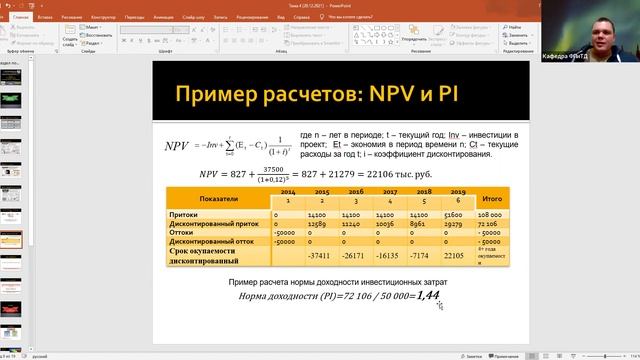
Task: Open the Шрифт group dialog launcher
Action: tap(216, 51)
